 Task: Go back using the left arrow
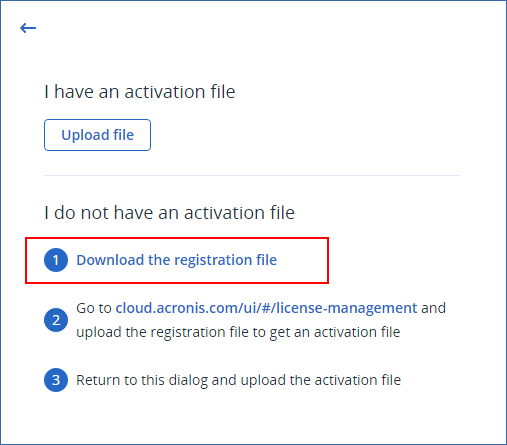coord(28,28)
